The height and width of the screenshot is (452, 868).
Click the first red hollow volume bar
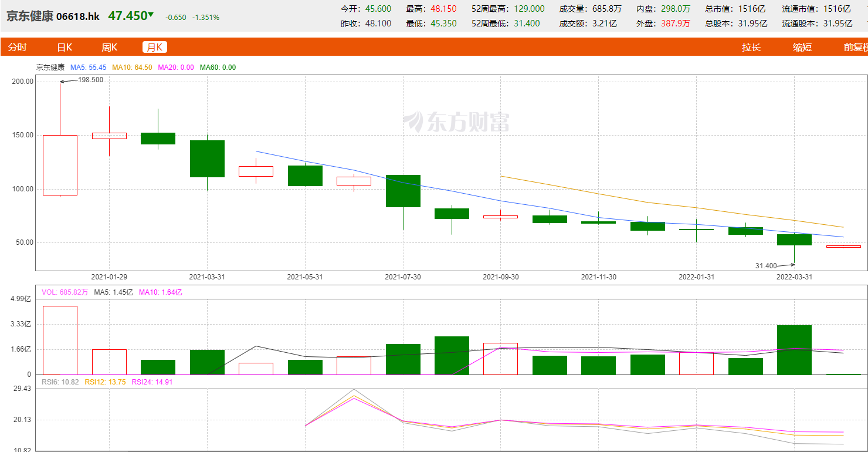[60, 340]
